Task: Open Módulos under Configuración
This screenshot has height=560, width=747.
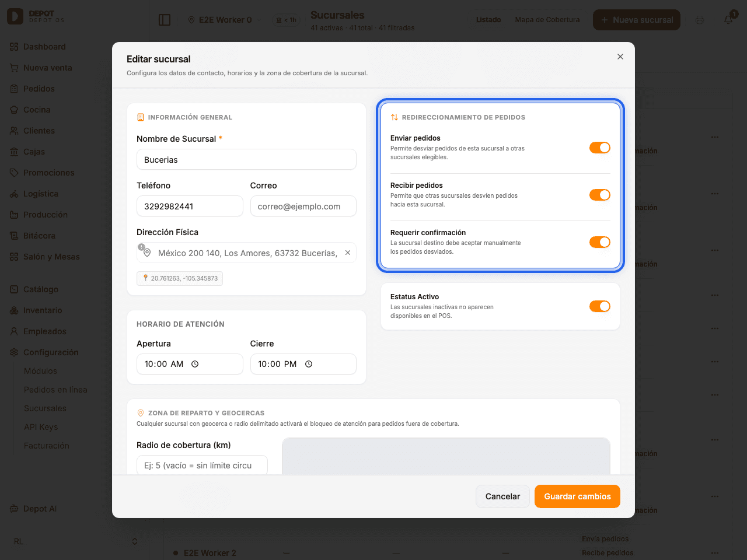Action: (40, 371)
